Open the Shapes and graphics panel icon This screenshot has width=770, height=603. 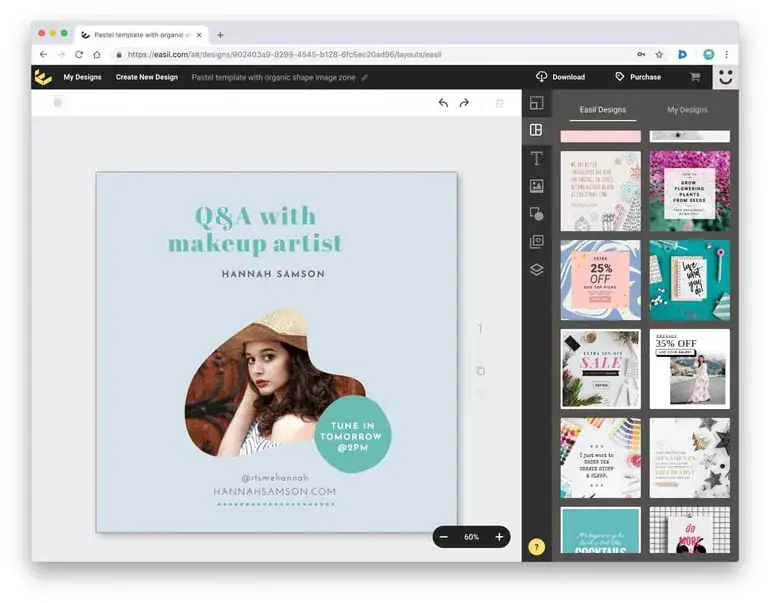536,214
